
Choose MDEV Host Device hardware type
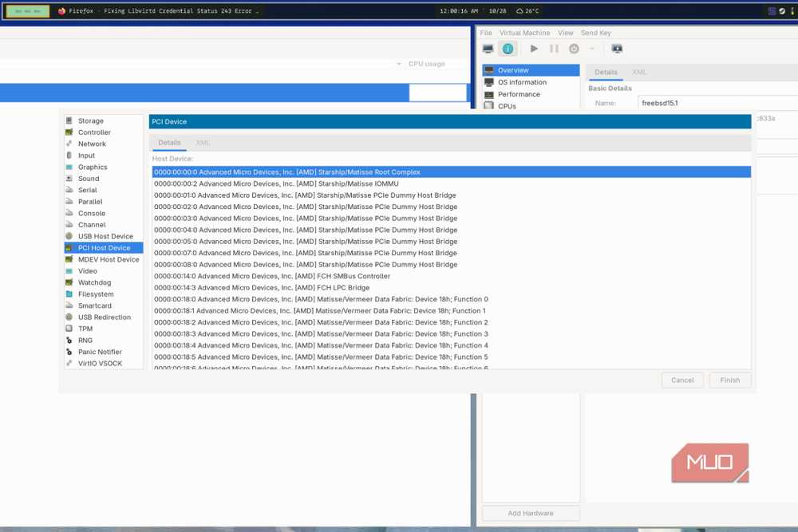point(104,259)
